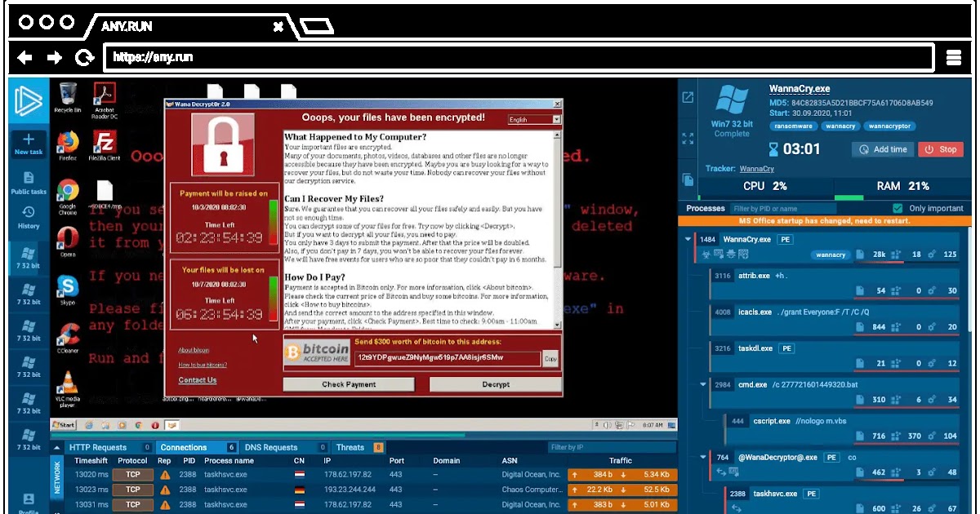Click the Windows Start button in VM
Image resolution: width=980 pixels, height=514 pixels.
[x=64, y=425]
